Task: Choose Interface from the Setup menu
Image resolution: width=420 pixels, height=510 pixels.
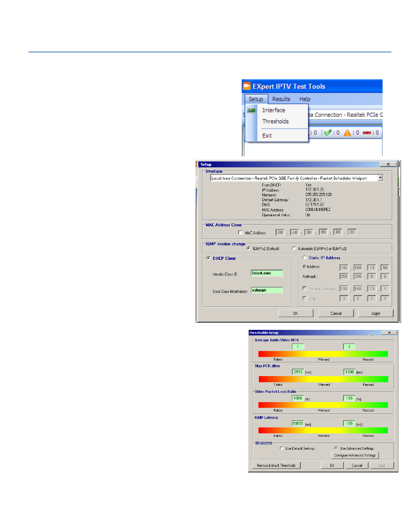Action: 274,110
